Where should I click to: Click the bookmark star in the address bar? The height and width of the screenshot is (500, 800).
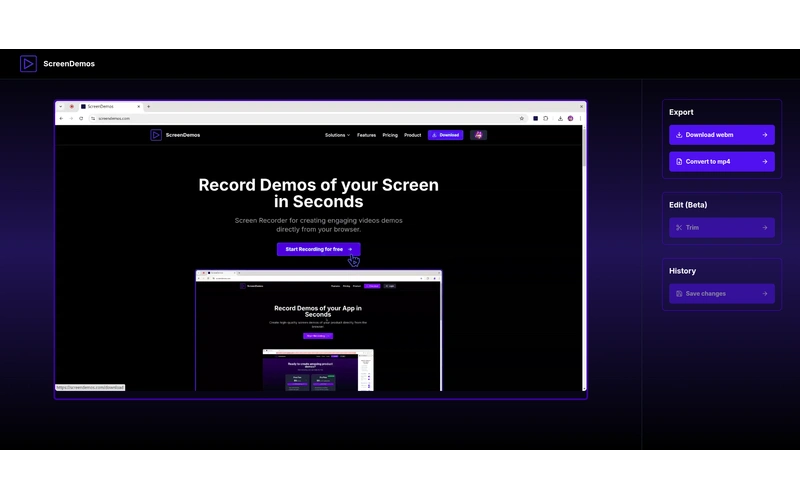point(521,118)
